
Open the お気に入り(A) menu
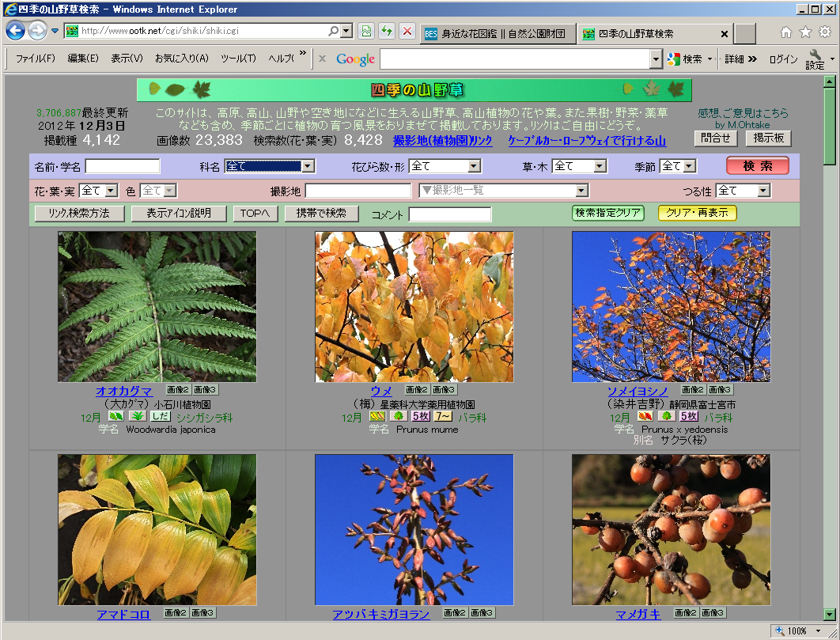point(182,59)
